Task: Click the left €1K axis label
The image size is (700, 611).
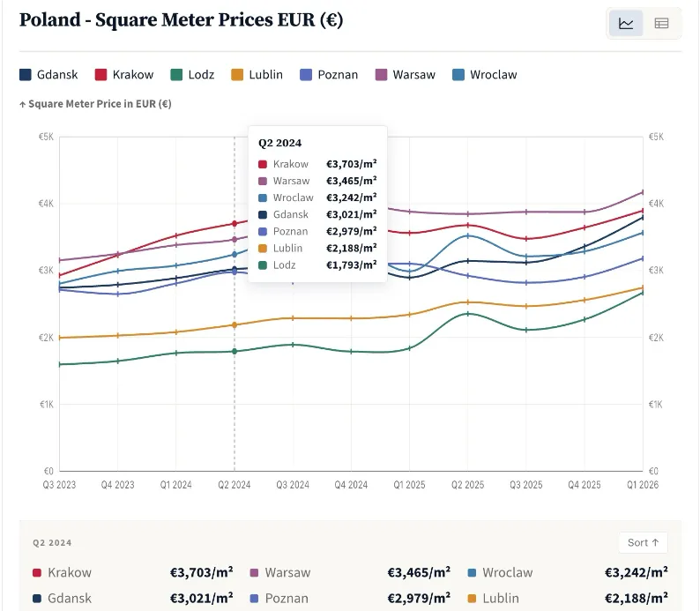Action: (x=47, y=405)
